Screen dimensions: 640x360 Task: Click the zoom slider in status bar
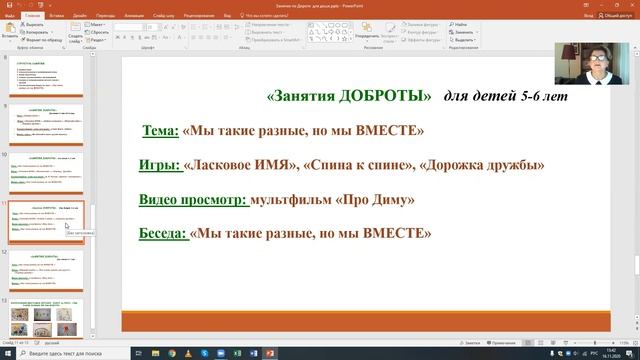click(594, 343)
